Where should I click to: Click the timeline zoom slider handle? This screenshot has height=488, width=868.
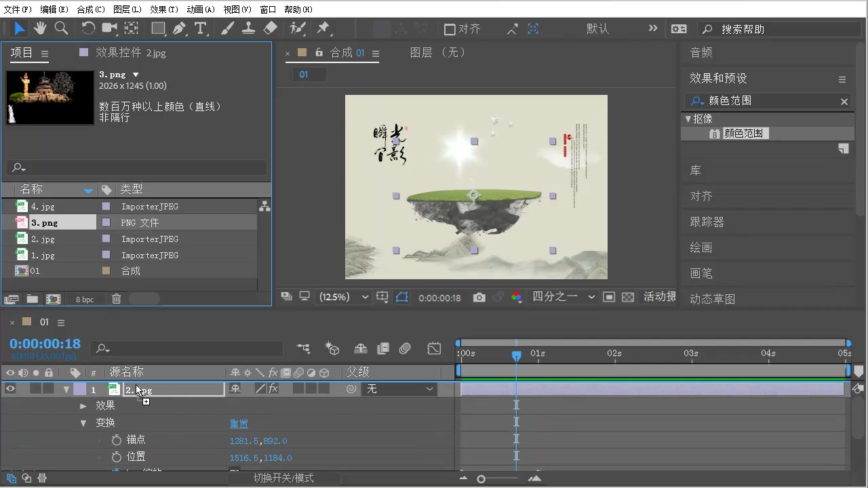481,479
